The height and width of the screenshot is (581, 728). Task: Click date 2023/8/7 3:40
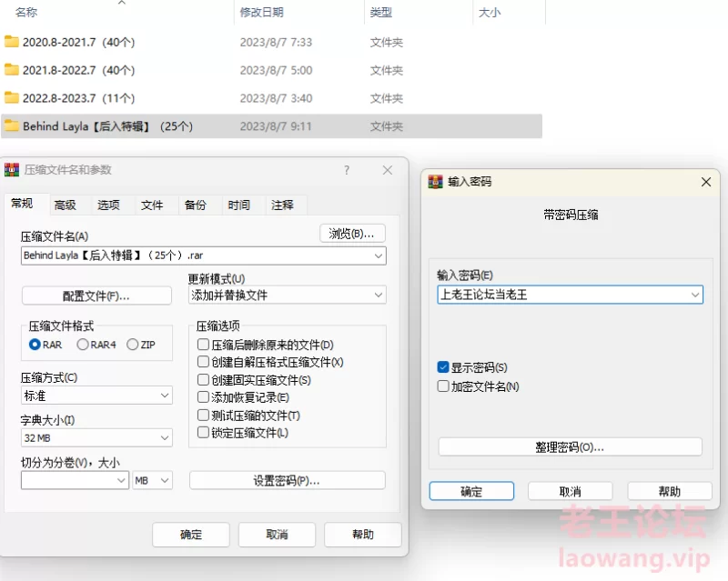coord(276,98)
